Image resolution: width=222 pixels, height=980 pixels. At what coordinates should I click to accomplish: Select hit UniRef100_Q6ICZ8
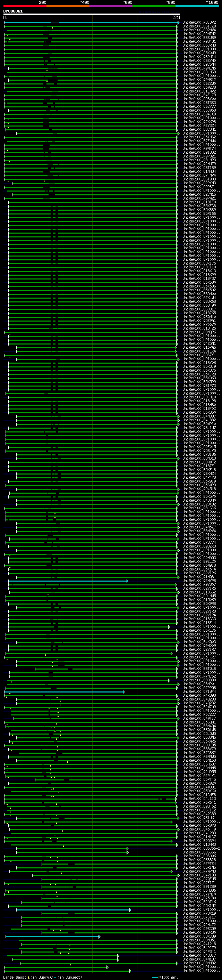pyautogui.click(x=199, y=26)
